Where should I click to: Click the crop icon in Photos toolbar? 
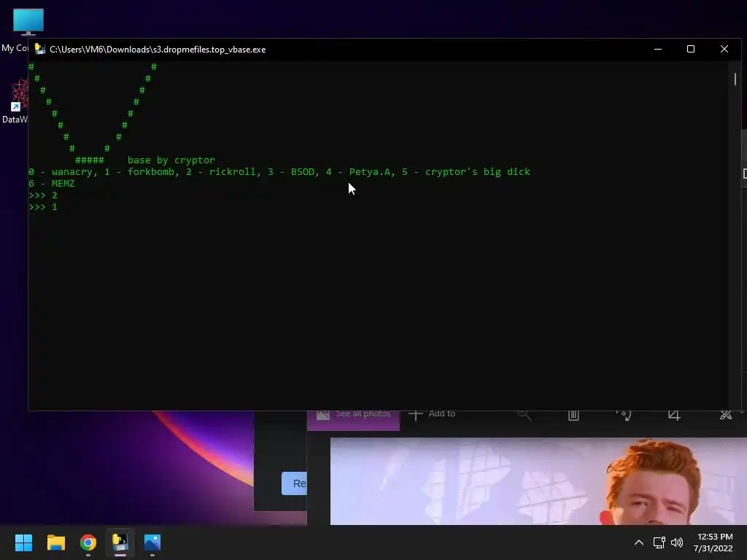[674, 414]
